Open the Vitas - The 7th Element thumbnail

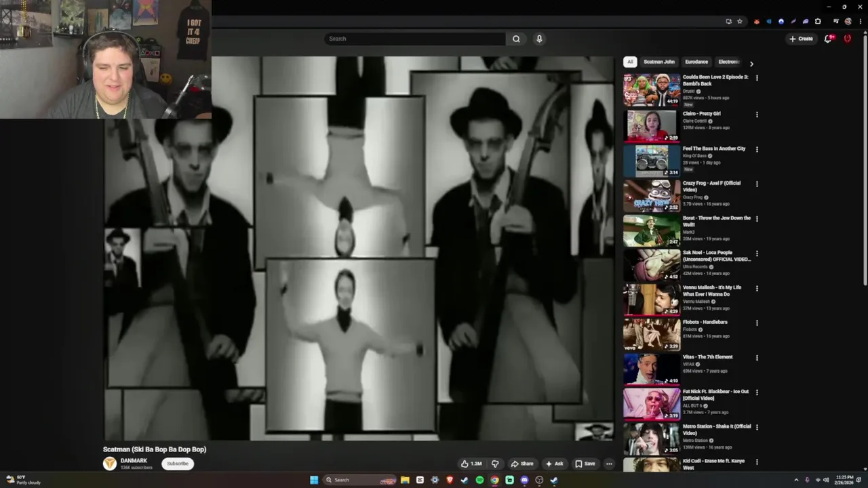[652, 369]
